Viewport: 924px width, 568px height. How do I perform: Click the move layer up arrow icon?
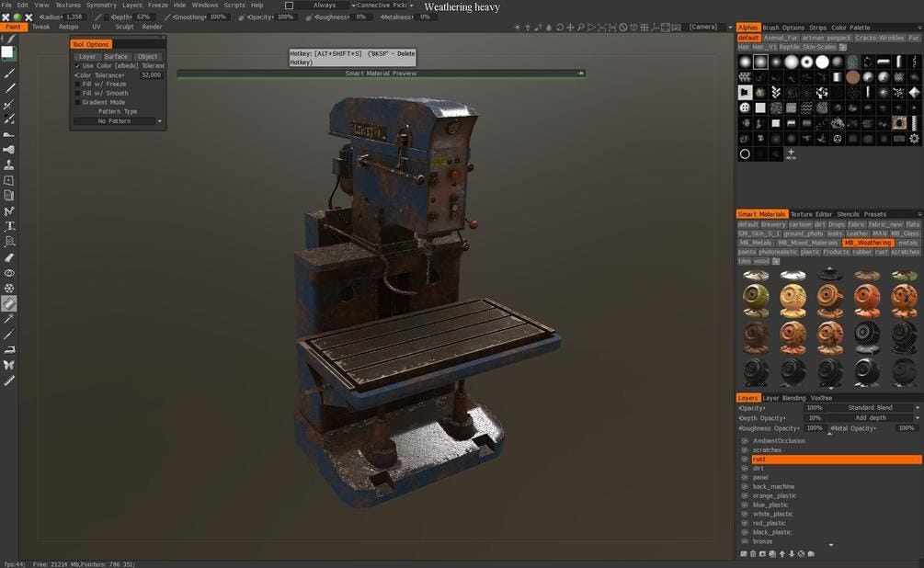click(781, 552)
